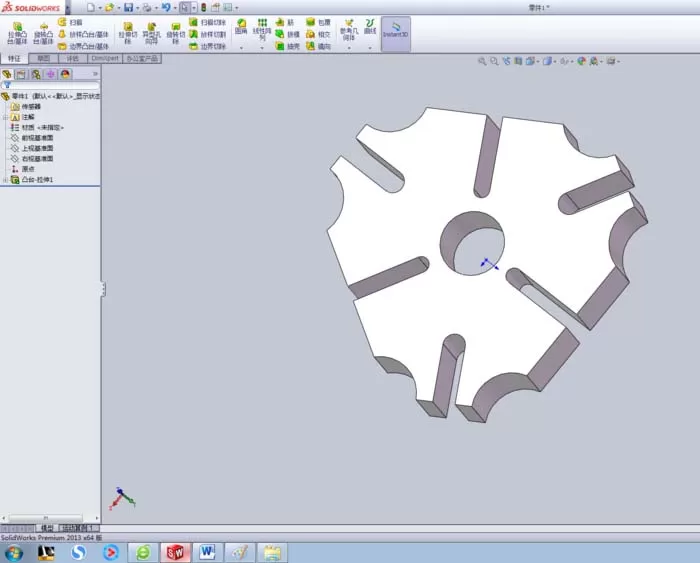Select the Lofted Cut (放样切割) feature

[208, 34]
